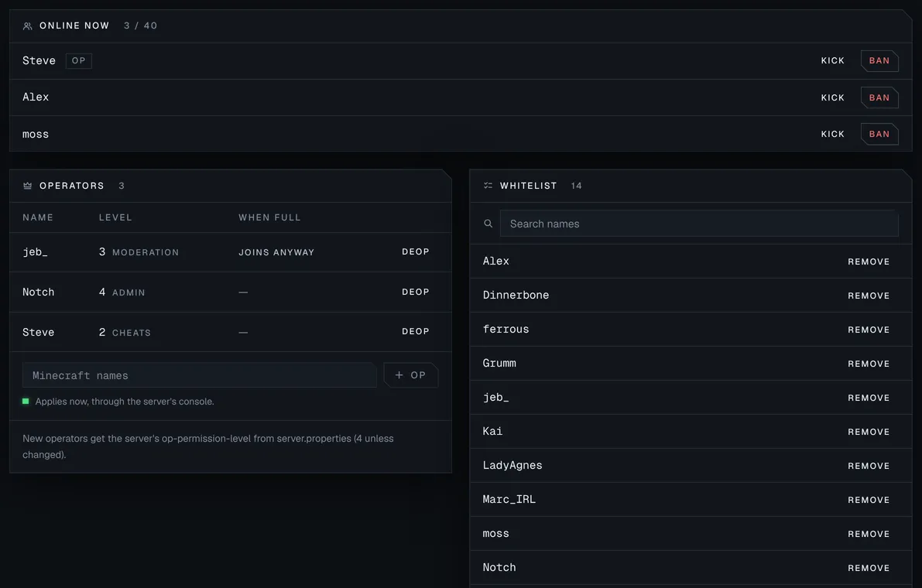922x588 pixels.
Task: Remove ferrous from the whitelist
Action: point(869,330)
